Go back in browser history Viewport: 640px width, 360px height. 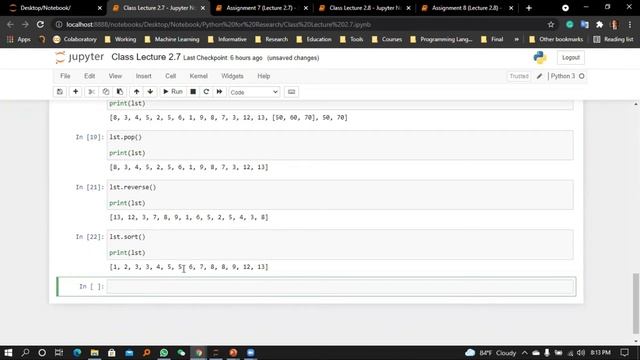[10, 24]
